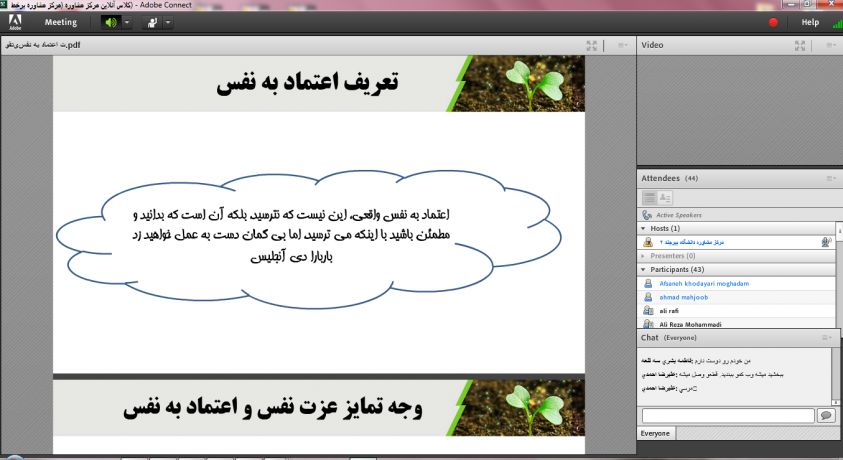Click mobile user icon beside ali rafi
The image size is (843, 460).
pyautogui.click(x=648, y=311)
